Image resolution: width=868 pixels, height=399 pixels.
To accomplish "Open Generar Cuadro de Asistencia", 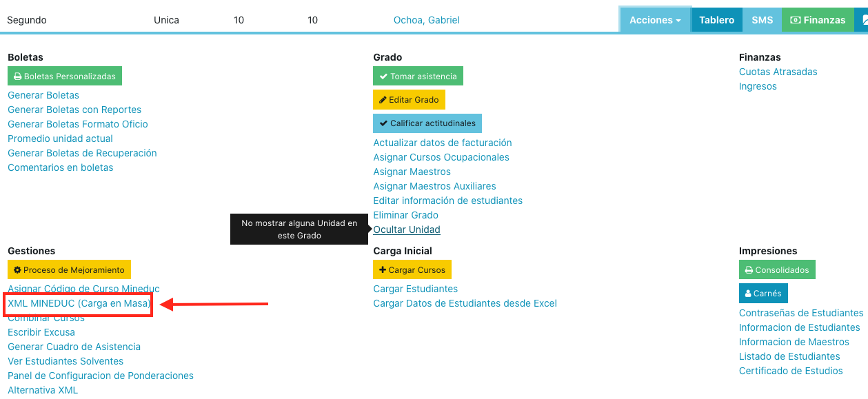I will (74, 347).
